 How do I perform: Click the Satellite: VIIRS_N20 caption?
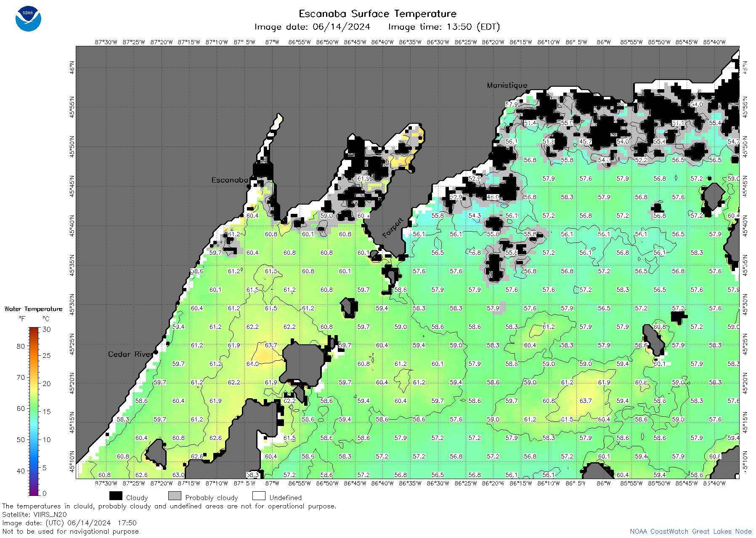(34, 514)
